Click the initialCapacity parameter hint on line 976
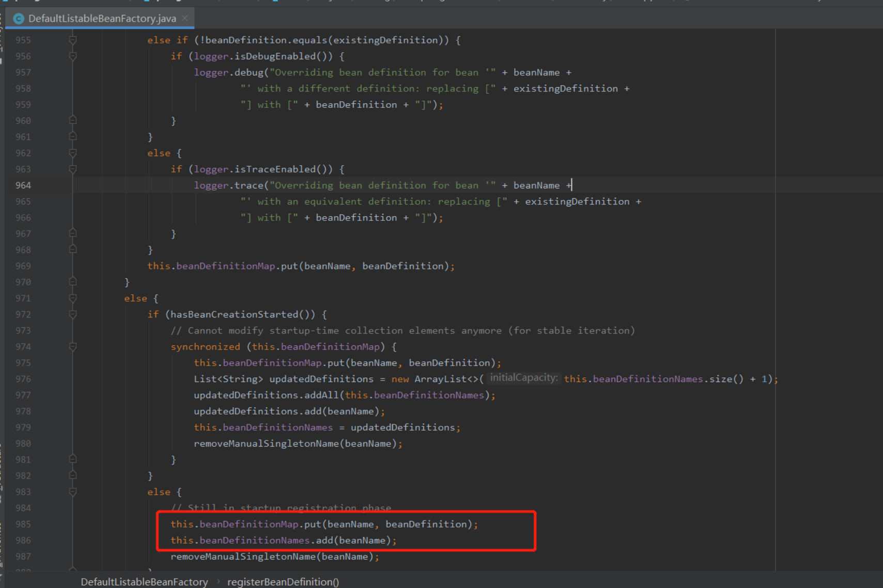The width and height of the screenshot is (883, 588). coord(523,378)
